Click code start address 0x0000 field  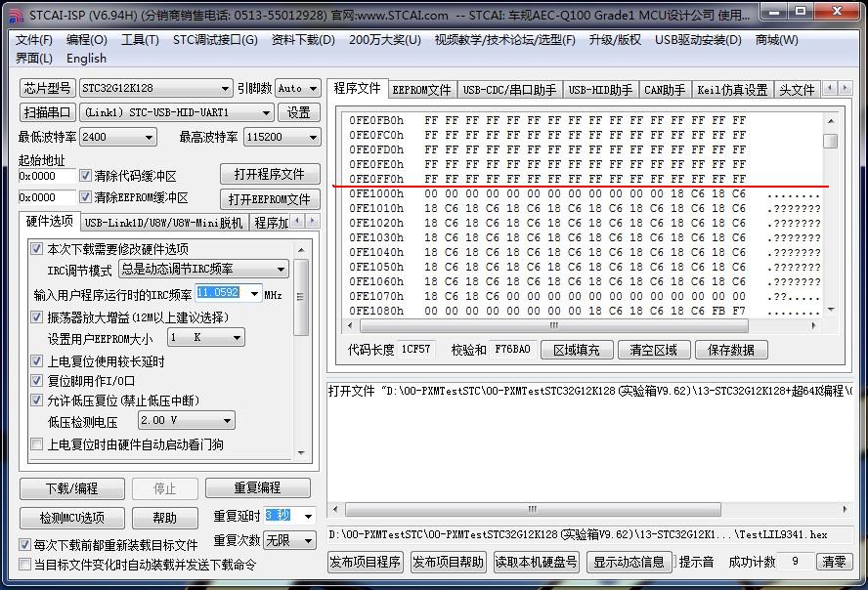pyautogui.click(x=47, y=176)
